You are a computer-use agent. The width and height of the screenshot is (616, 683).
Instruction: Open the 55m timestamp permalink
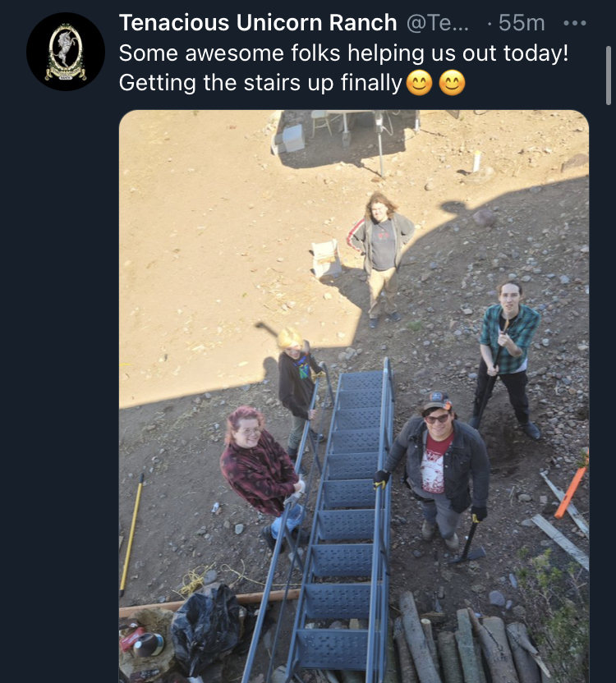click(x=522, y=23)
